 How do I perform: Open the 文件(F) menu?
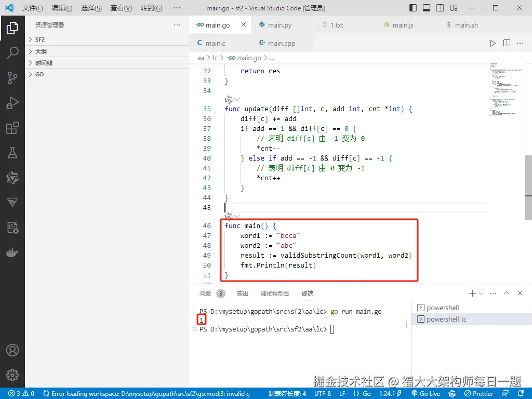pyautogui.click(x=33, y=8)
